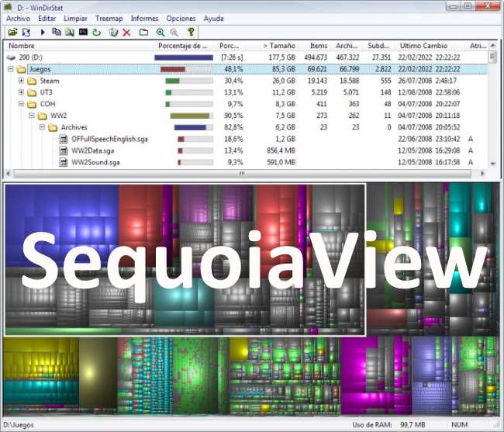Click the WW2Data.sga file icon

point(64,150)
